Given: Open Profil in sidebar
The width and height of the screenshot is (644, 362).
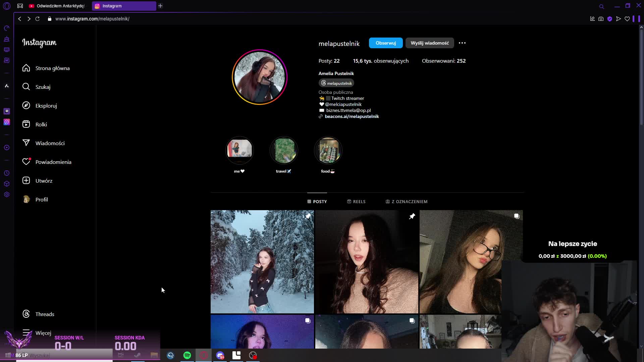Looking at the screenshot, I should [35, 199].
